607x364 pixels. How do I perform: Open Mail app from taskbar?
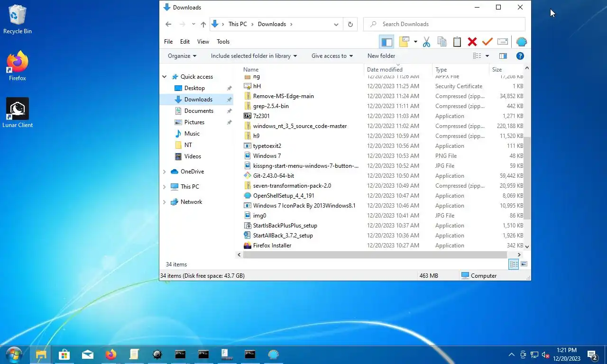pyautogui.click(x=87, y=354)
